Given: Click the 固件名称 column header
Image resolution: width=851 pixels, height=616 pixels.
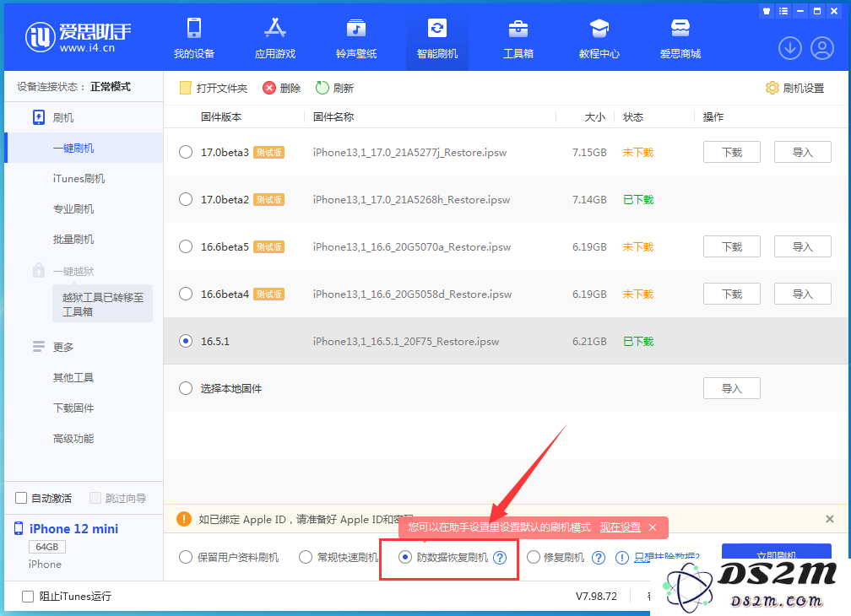Looking at the screenshot, I should [x=333, y=116].
